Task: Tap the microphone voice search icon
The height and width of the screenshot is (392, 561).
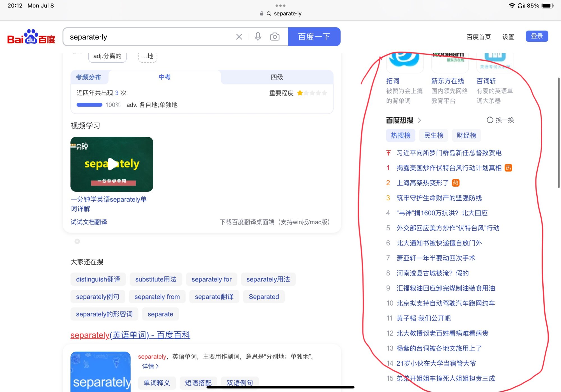Action: 258,37
